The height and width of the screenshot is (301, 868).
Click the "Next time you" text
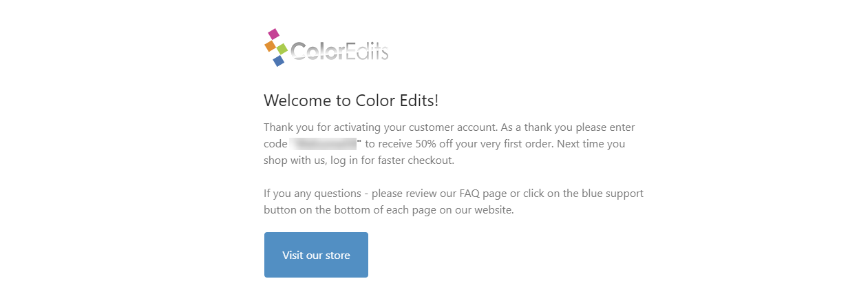click(591, 144)
